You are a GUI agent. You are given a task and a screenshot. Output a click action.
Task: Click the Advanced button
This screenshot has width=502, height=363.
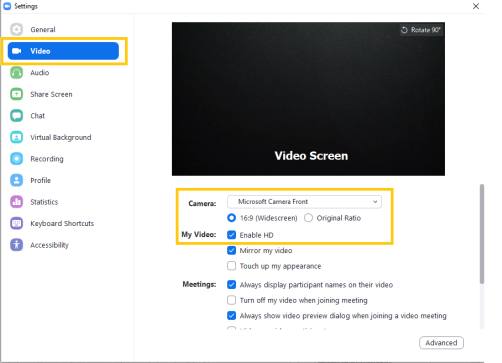[x=441, y=343]
